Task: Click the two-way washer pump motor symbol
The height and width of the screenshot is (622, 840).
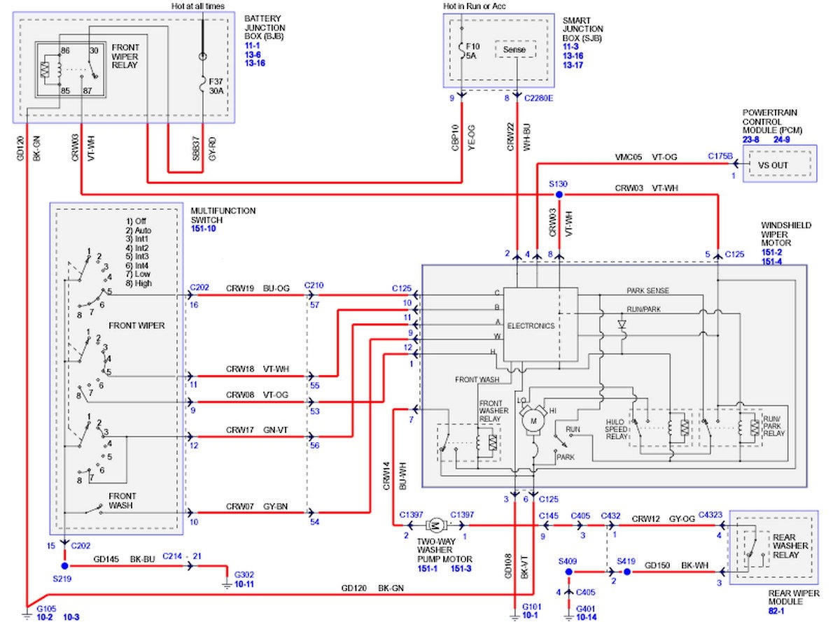Action: coord(435,524)
